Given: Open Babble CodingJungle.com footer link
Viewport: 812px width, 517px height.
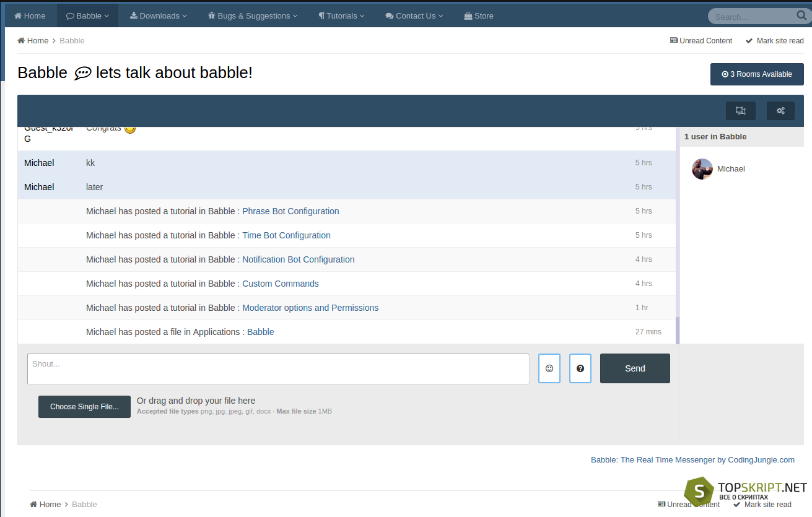Looking at the screenshot, I should click(x=692, y=460).
